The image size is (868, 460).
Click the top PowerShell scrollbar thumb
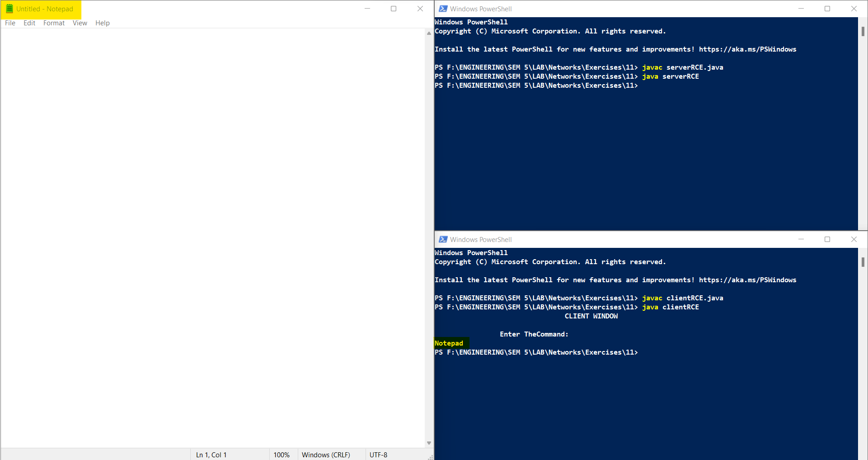pyautogui.click(x=863, y=31)
